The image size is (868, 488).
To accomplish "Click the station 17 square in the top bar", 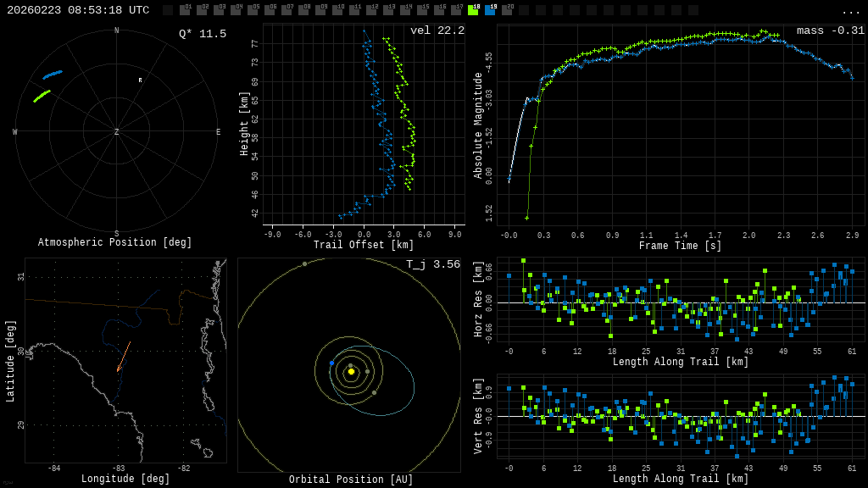I will [456, 10].
